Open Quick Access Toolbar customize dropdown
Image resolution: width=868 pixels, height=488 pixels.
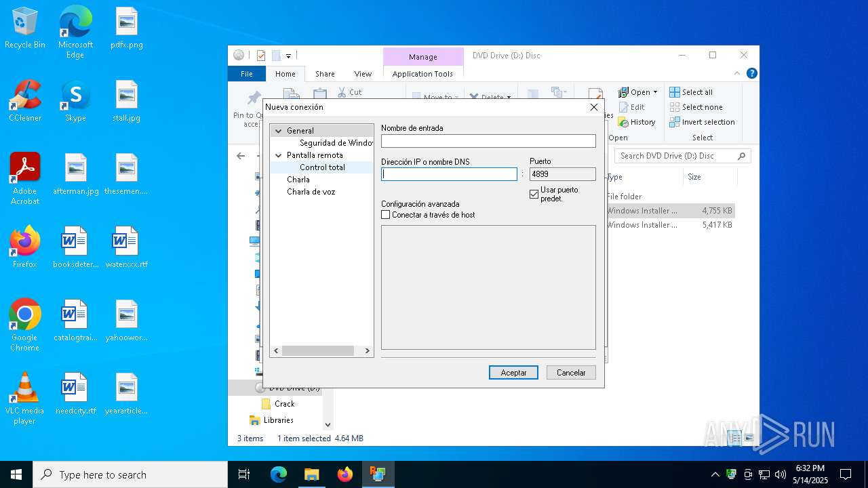pos(288,56)
